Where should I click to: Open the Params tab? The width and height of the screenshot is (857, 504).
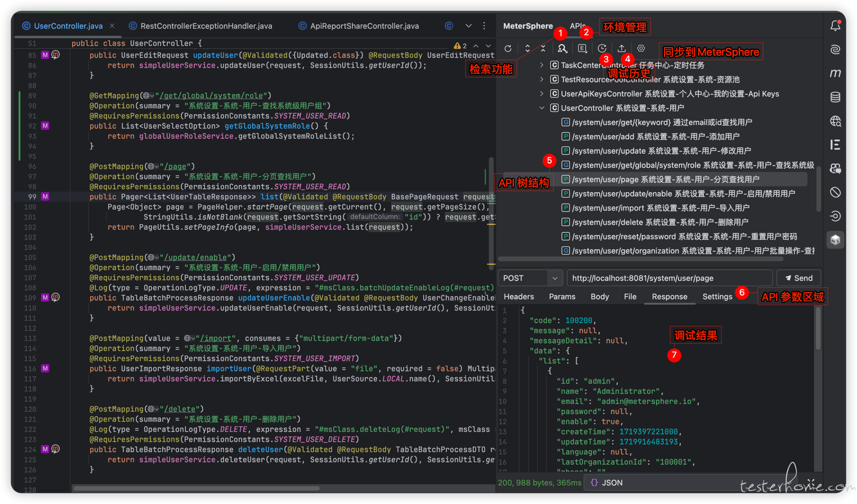562,296
